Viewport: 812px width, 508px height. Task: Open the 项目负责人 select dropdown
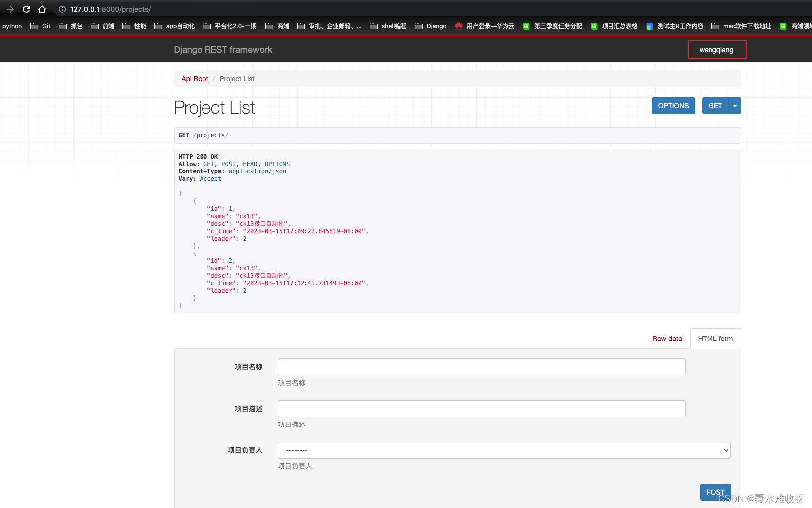[504, 450]
